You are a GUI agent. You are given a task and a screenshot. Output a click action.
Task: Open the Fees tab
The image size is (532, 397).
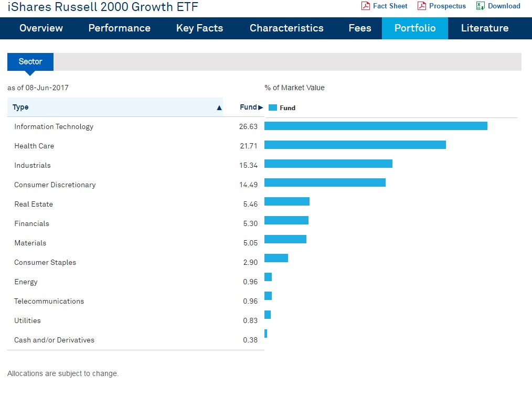(360, 28)
